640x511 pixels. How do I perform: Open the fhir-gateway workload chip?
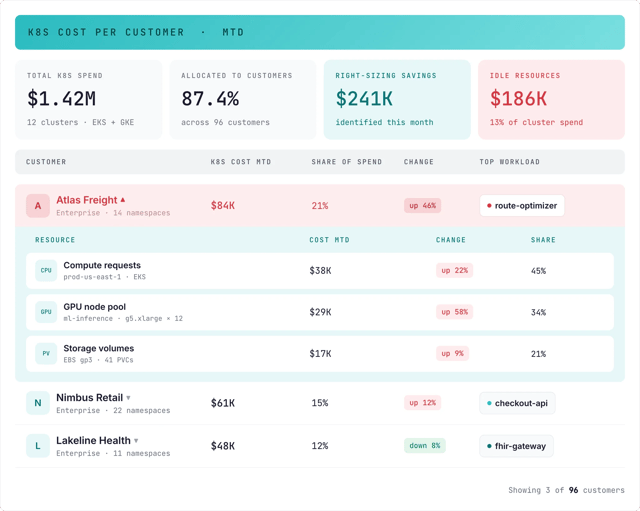(x=516, y=446)
